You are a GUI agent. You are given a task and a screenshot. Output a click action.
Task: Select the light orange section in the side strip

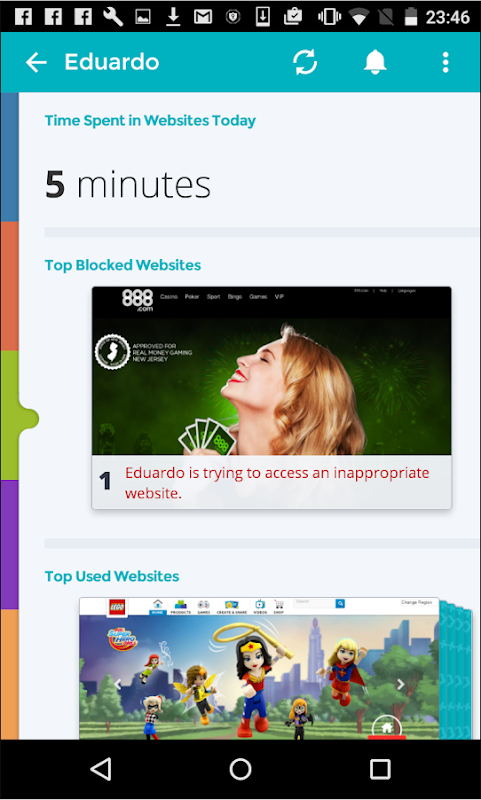tap(9, 674)
